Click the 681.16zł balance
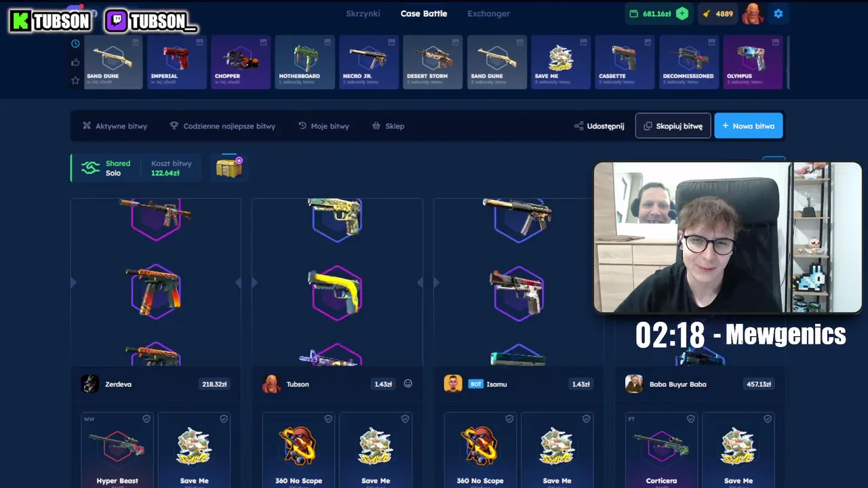The width and height of the screenshot is (868, 488). click(657, 14)
